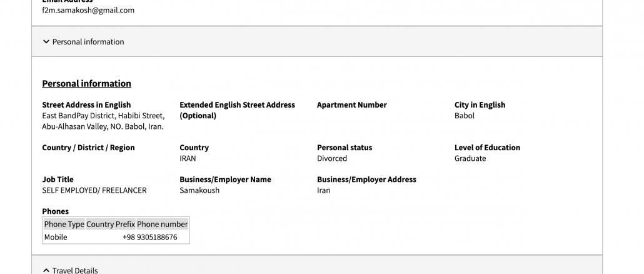
Task: Click the Country Prefix column header
Action: (110, 224)
